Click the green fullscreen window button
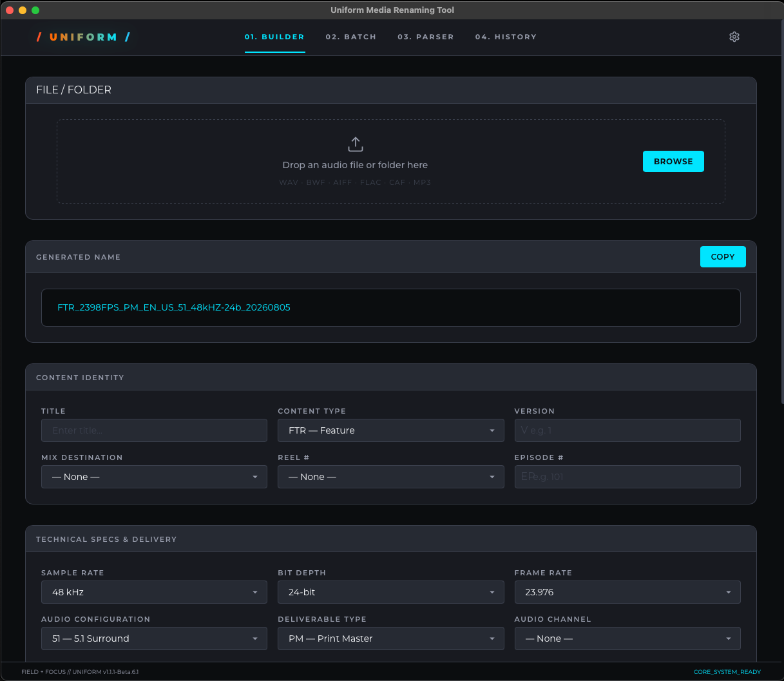 [35, 10]
